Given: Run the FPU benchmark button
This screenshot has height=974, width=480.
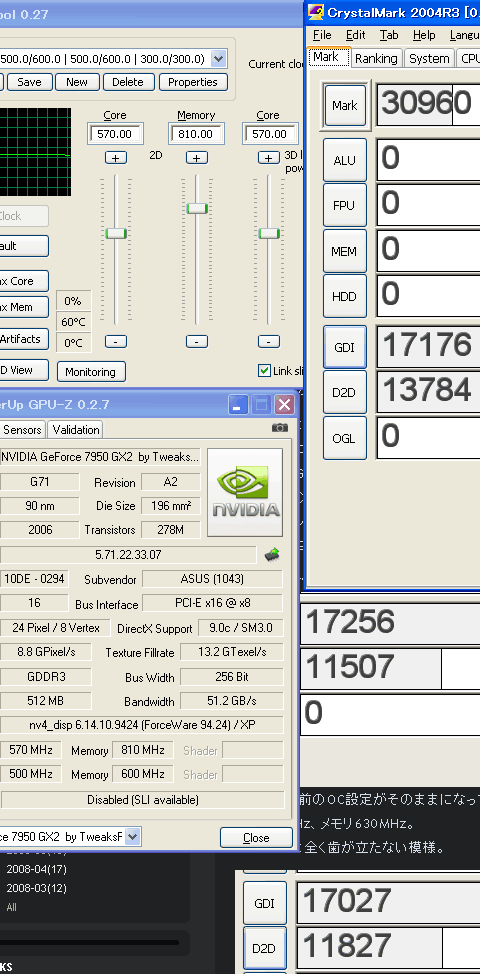Looking at the screenshot, I should [x=345, y=206].
